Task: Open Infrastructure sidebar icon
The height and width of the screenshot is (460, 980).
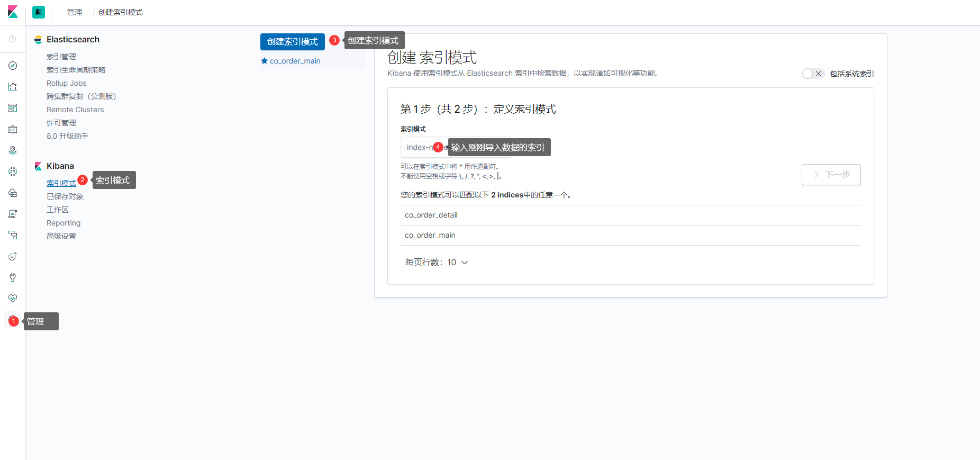Action: click(13, 193)
